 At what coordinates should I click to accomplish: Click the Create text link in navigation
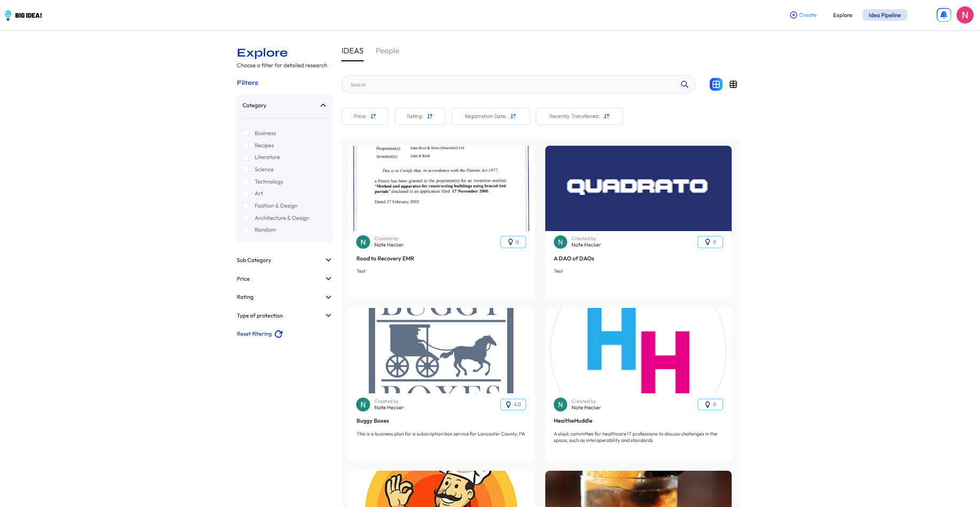pyautogui.click(x=807, y=15)
